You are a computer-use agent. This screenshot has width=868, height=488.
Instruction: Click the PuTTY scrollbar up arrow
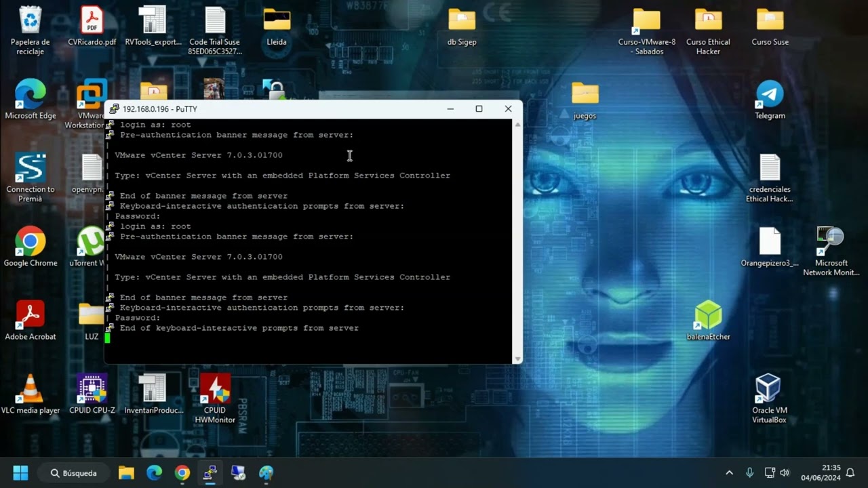pos(517,125)
